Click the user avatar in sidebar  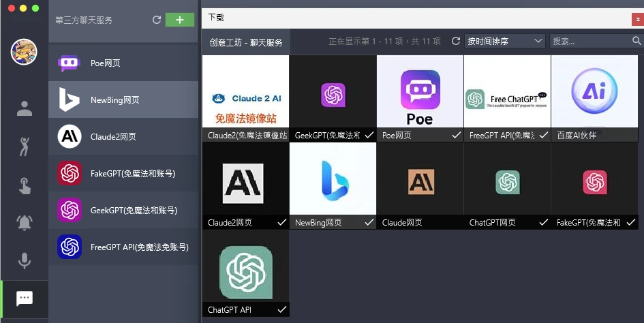click(24, 52)
